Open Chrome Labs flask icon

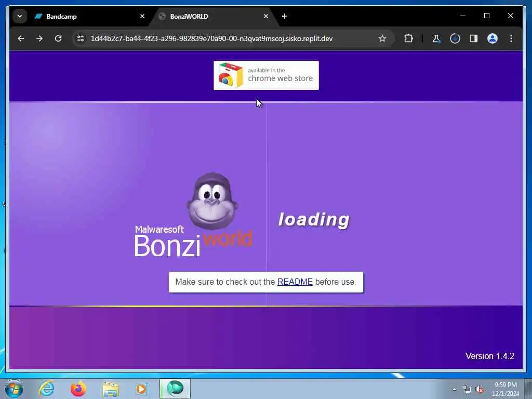(x=436, y=38)
